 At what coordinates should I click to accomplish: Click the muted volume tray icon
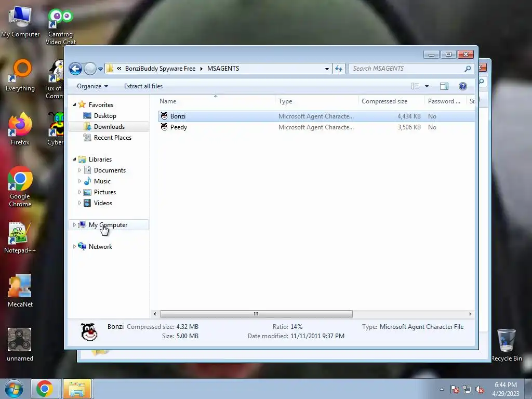coord(480,389)
